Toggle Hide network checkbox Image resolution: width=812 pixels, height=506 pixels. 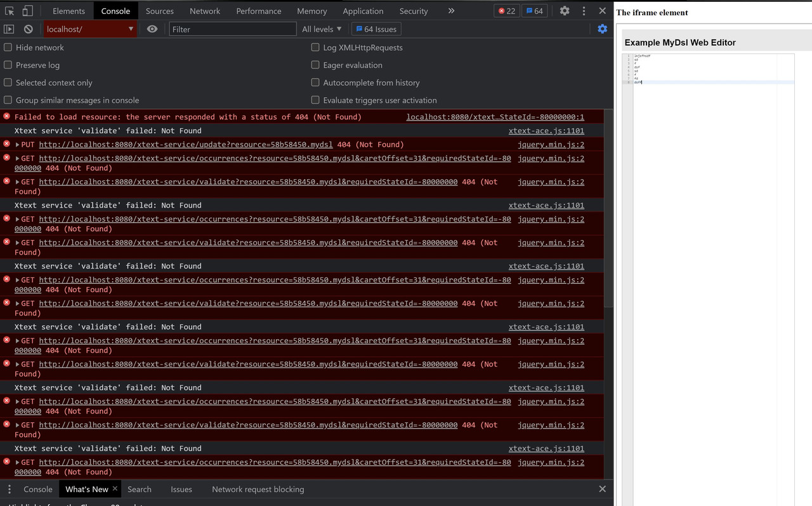pyautogui.click(x=8, y=47)
